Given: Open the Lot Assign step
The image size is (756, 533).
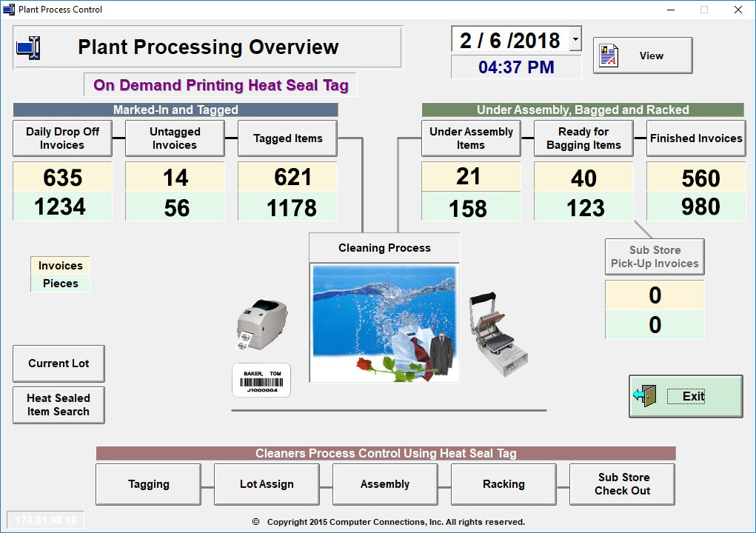Looking at the screenshot, I should click(x=267, y=484).
